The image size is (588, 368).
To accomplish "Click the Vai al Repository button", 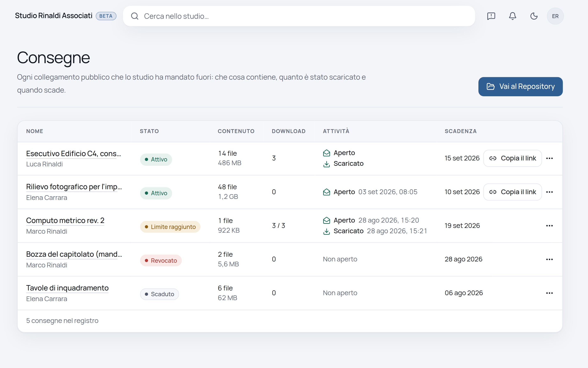I will [x=520, y=87].
